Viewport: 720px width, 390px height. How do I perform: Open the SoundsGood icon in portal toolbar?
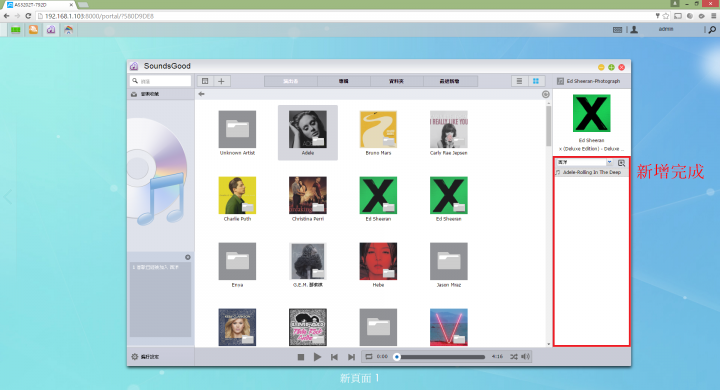[51, 30]
